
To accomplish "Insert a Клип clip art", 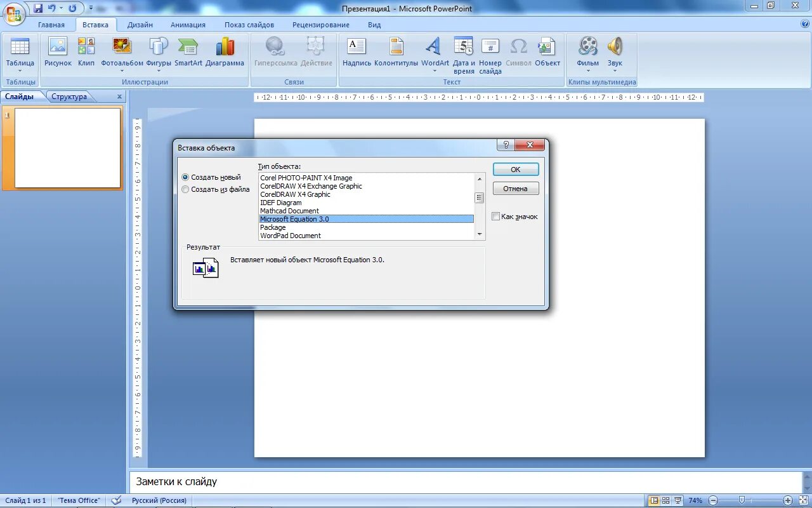I will click(x=86, y=52).
